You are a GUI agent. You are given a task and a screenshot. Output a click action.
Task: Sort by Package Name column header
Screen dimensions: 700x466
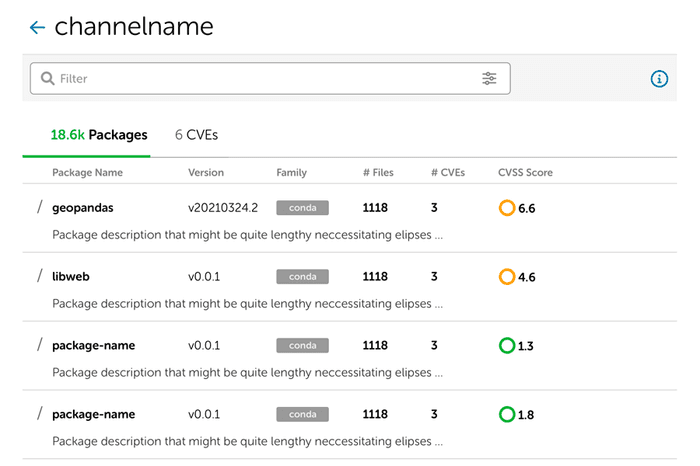click(87, 173)
